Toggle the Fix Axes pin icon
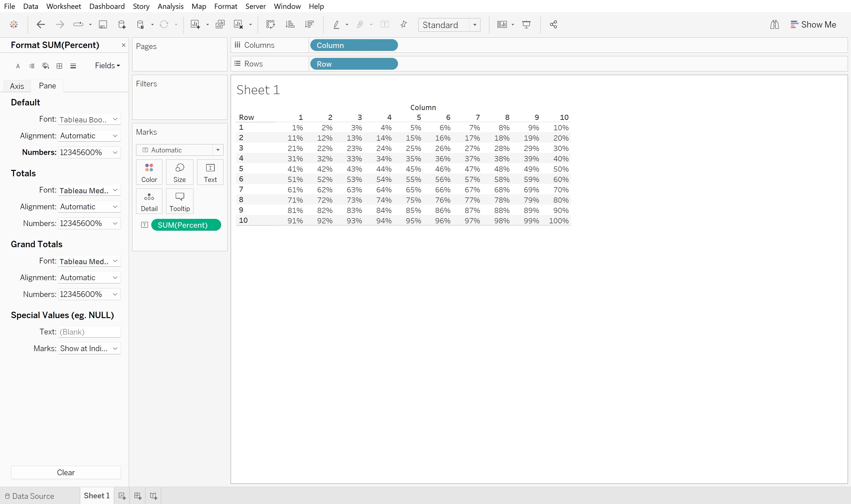 (x=404, y=24)
